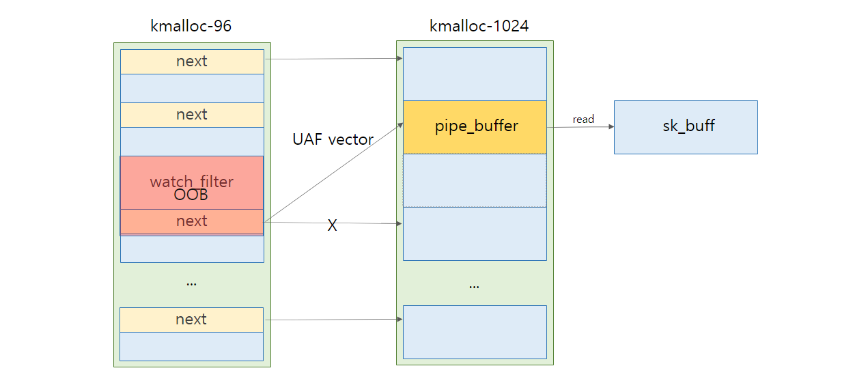The width and height of the screenshot is (868, 379).
Task: Click the ellipsis in kmalloc-96 column
Action: point(191,282)
